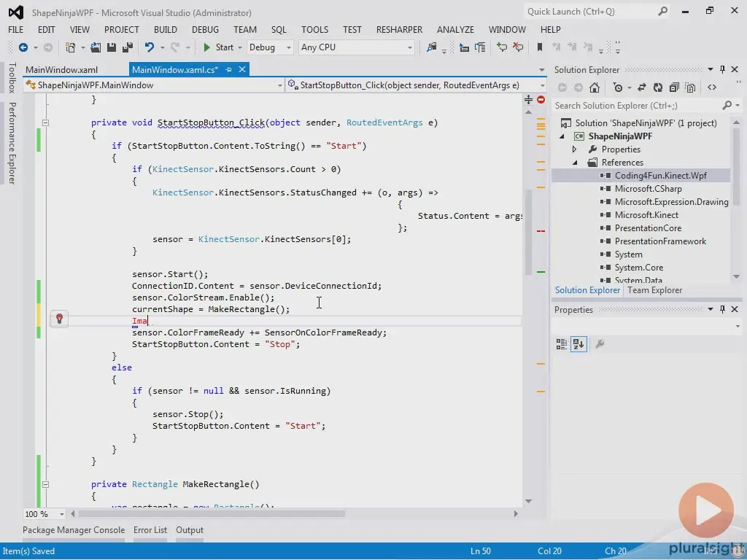Toggle a bookmark using the toolbar bookmark icon
The width and height of the screenshot is (747, 560).
[540, 47]
